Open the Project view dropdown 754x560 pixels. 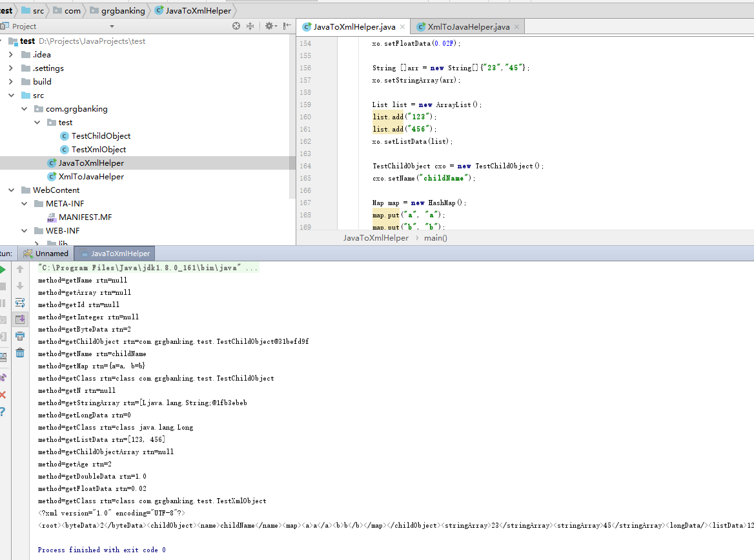112,26
